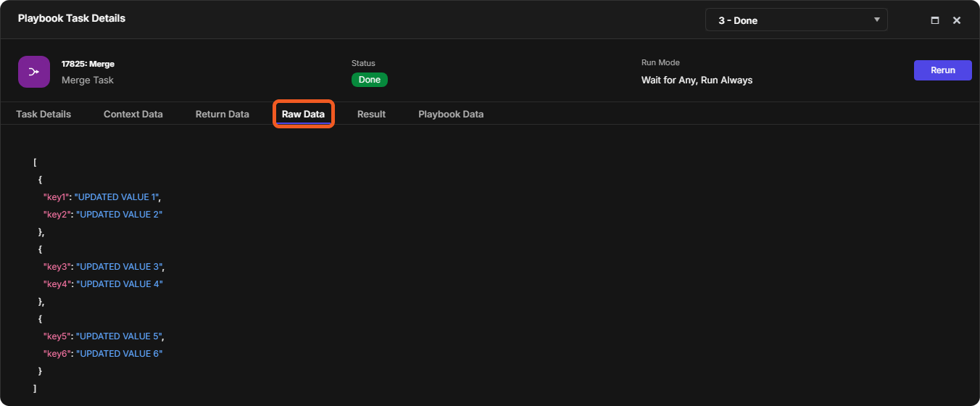Click the purple Merge task icon

pos(34,72)
